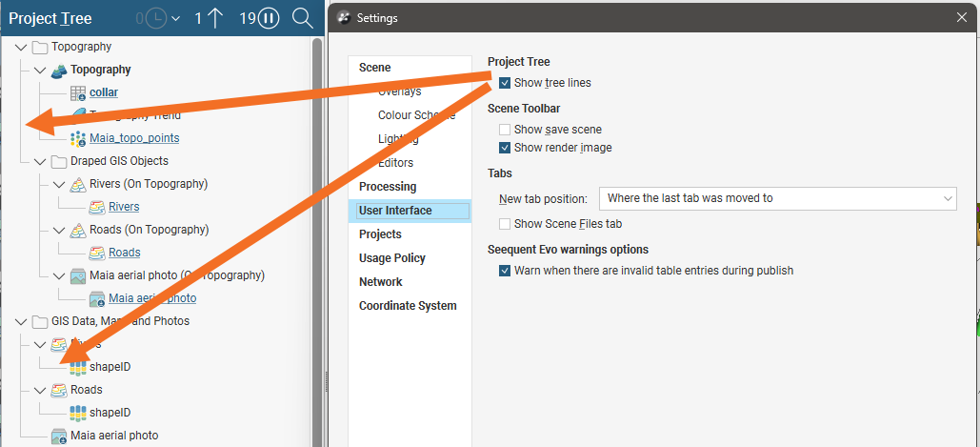Click the Rivers link under draped objects
The image size is (980, 447).
124,207
